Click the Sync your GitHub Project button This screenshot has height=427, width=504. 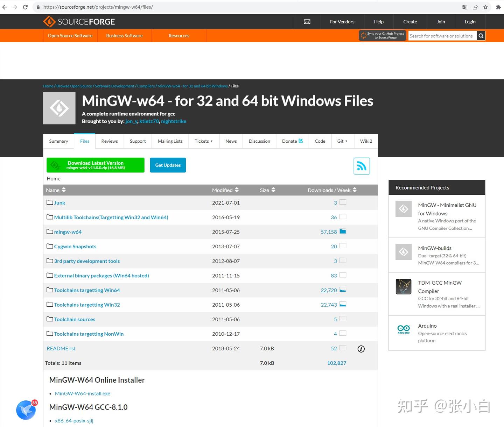pyautogui.click(x=382, y=35)
